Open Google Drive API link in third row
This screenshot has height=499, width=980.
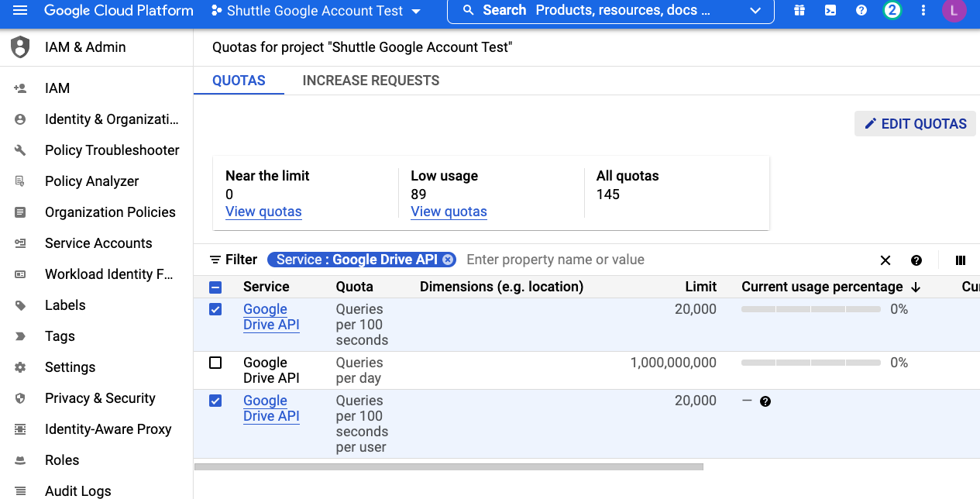271,408
